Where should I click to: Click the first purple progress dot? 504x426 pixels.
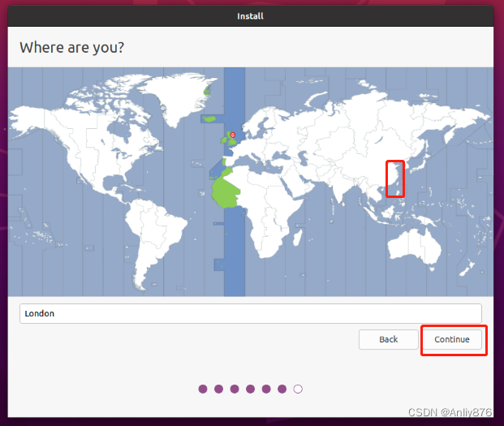tap(203, 389)
